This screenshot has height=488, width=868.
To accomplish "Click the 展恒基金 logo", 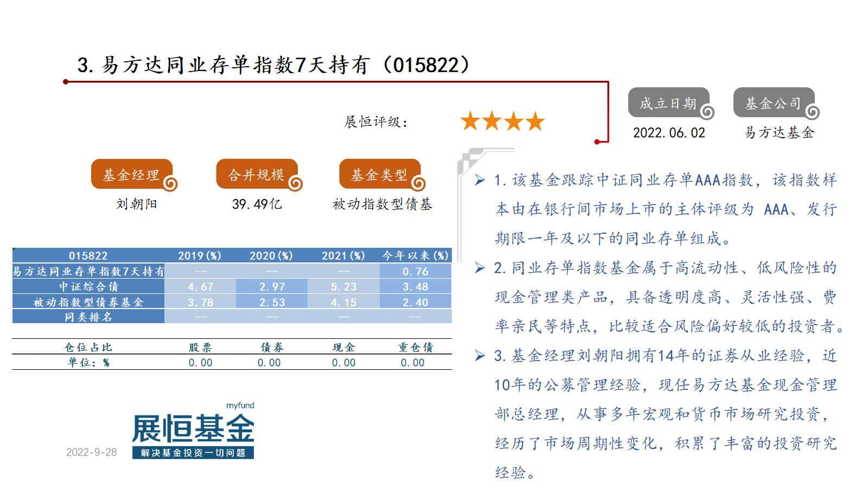I will pyautogui.click(x=193, y=430).
